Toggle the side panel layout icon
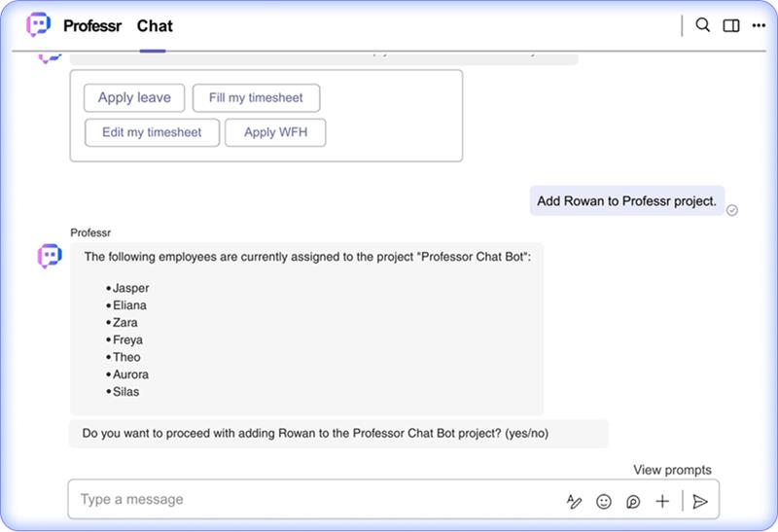 coord(731,25)
